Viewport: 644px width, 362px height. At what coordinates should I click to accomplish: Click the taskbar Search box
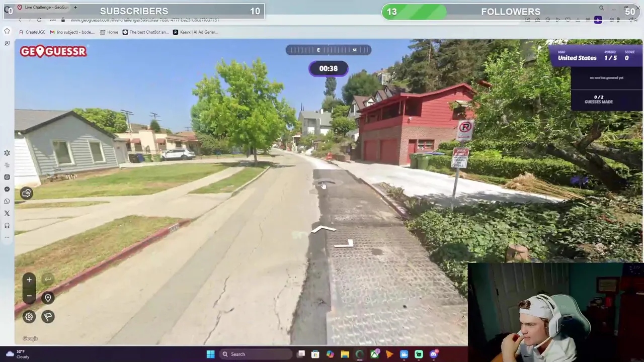pyautogui.click(x=256, y=354)
